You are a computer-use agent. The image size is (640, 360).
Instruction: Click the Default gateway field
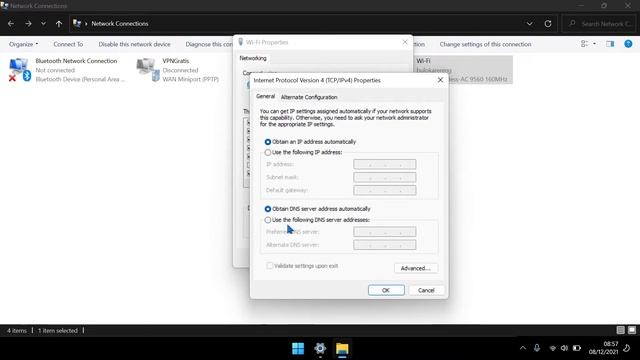pos(384,190)
